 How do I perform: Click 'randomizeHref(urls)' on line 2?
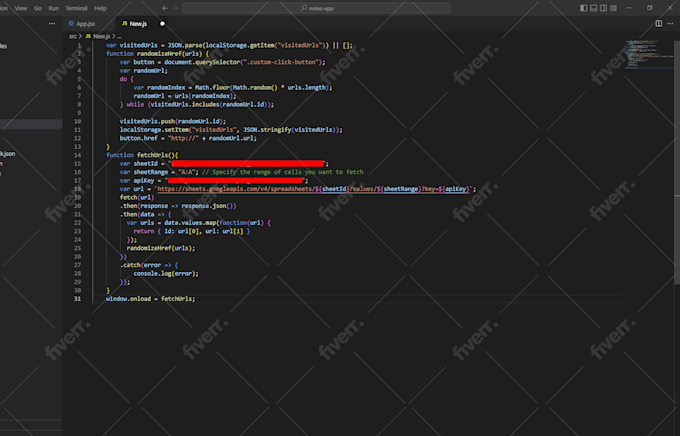[169, 54]
